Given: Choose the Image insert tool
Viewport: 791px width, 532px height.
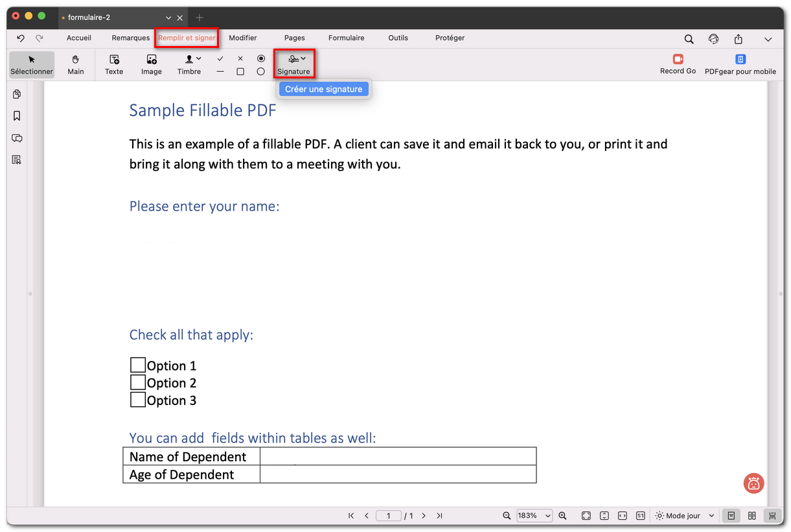Looking at the screenshot, I should 152,64.
